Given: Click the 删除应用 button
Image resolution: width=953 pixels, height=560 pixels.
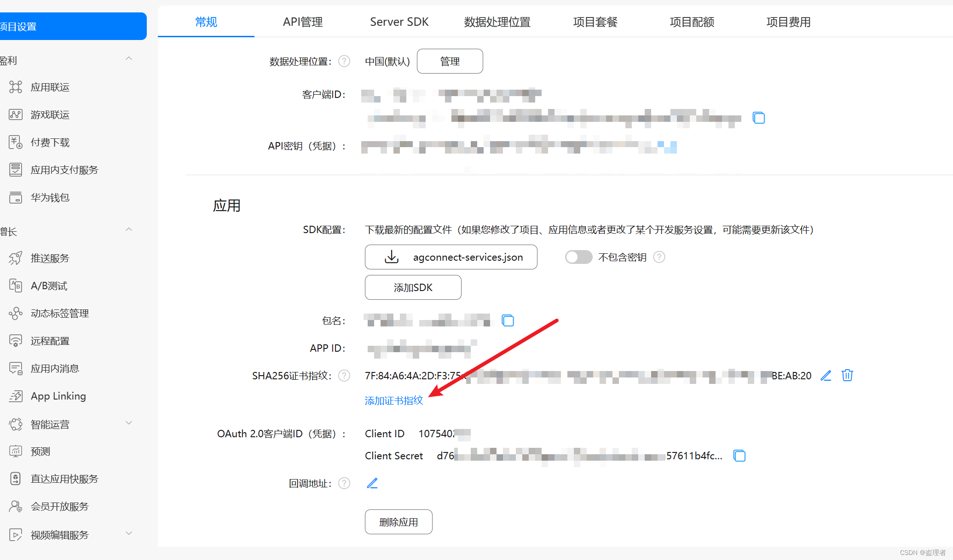Looking at the screenshot, I should (399, 522).
